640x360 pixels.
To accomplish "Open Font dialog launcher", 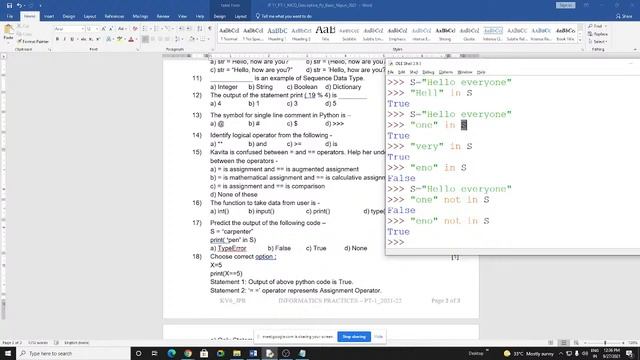I will point(138,50).
